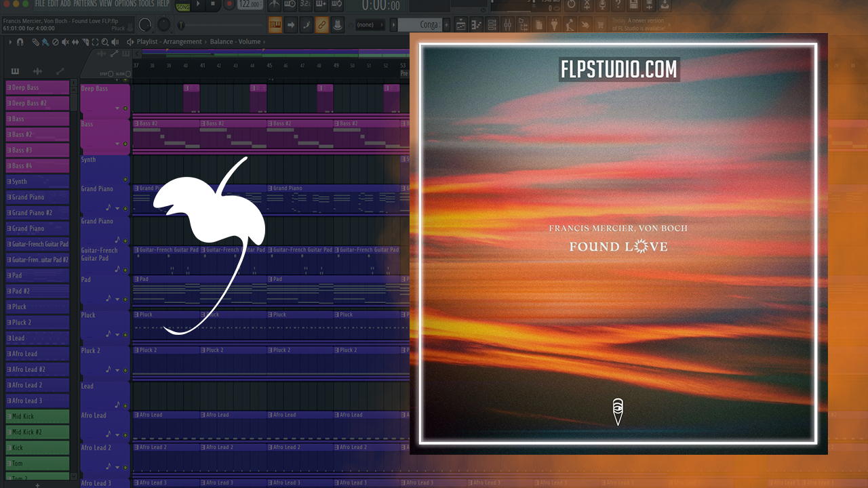Select the playlist Zoom magnifier tool
Viewport: 868px width, 488px height.
pos(105,42)
